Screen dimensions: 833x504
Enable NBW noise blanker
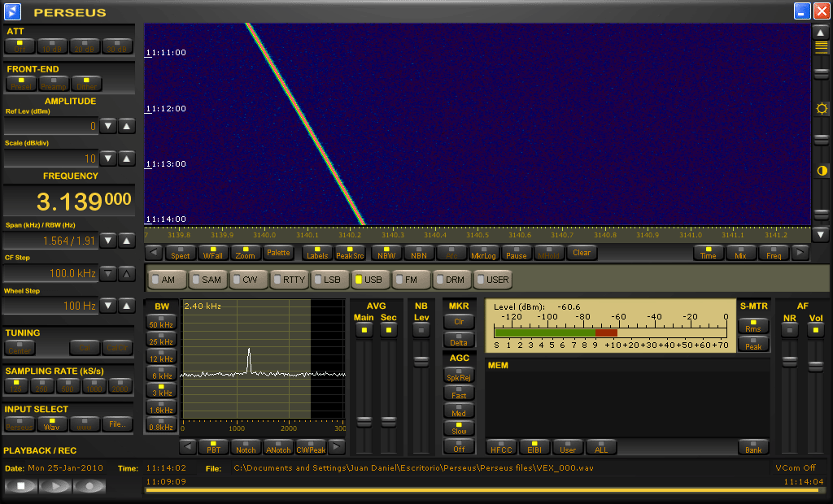386,253
